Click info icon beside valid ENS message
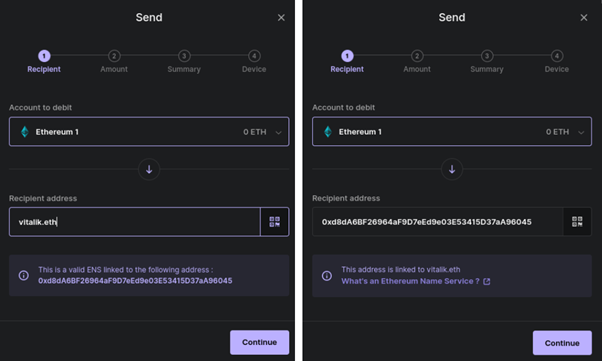This screenshot has width=602, height=362. point(24,275)
